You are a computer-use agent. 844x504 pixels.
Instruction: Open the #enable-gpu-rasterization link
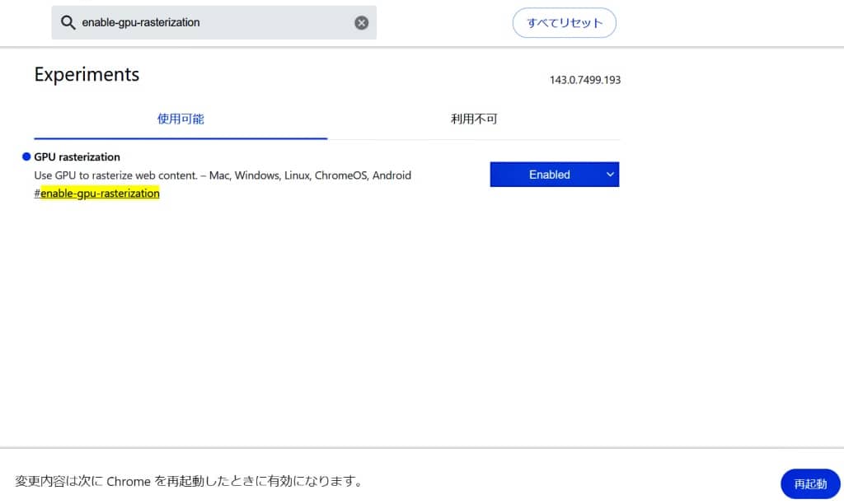click(97, 194)
